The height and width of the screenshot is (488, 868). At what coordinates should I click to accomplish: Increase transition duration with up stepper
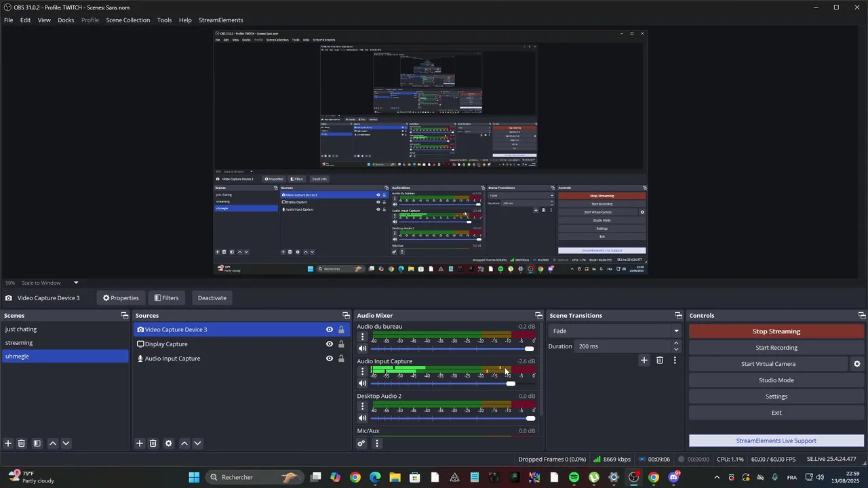coord(676,343)
